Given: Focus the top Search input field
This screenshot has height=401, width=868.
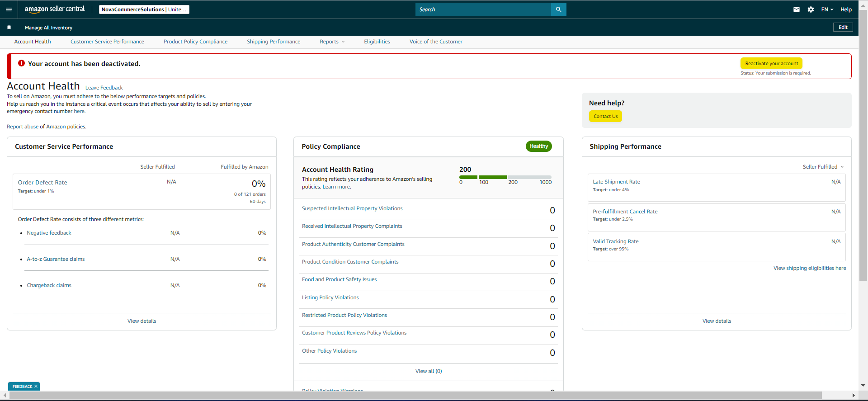Looking at the screenshot, I should click(483, 9).
